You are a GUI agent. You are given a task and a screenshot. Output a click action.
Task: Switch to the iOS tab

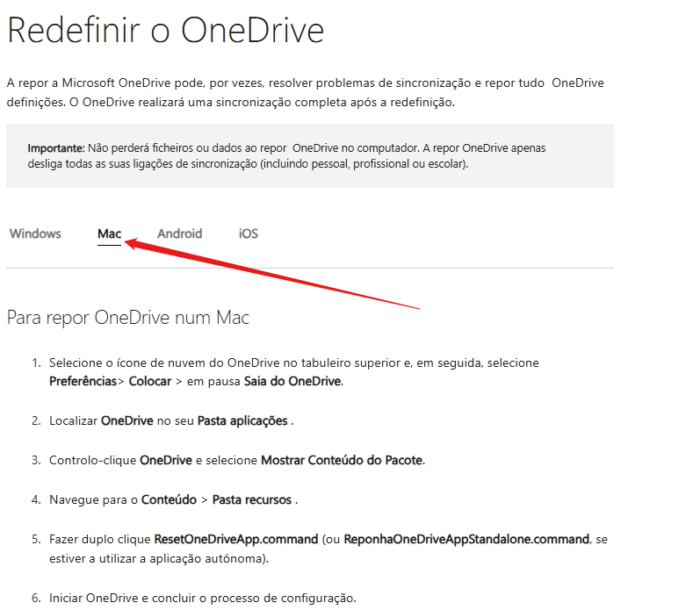tap(249, 233)
